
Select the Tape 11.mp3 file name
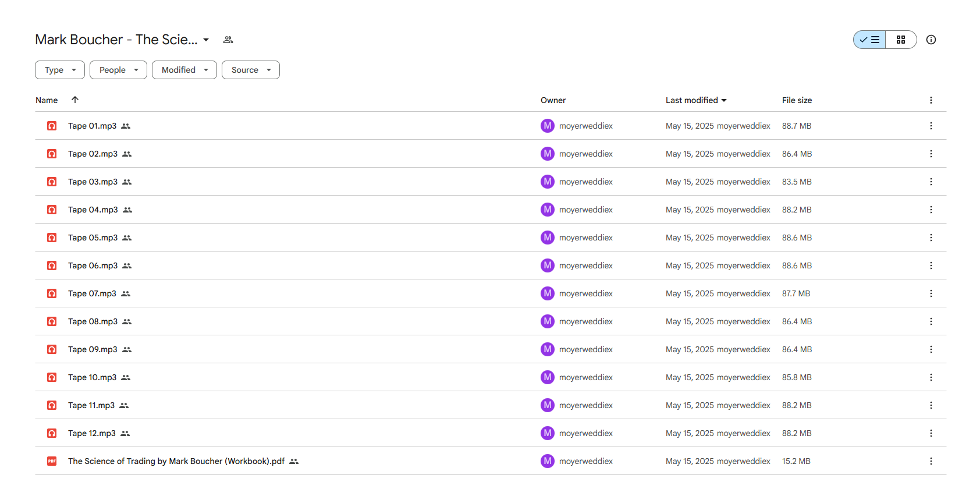(91, 405)
